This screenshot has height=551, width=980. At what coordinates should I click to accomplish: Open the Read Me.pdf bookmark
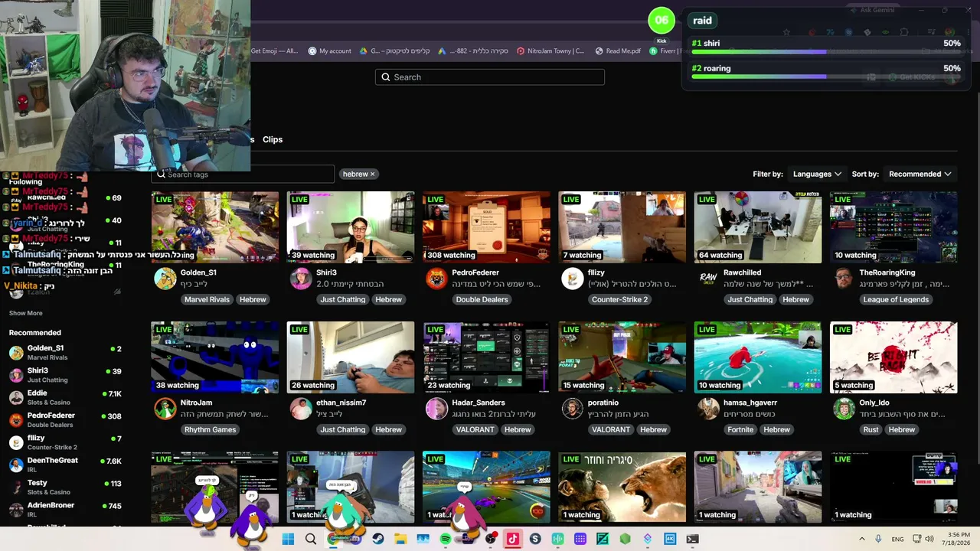pyautogui.click(x=618, y=51)
